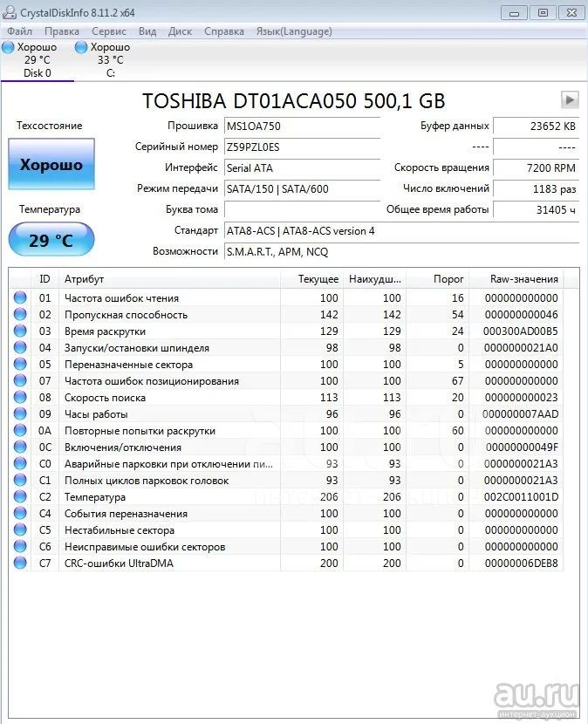Click the next disk arrow button
588x724 pixels.
coord(570,99)
